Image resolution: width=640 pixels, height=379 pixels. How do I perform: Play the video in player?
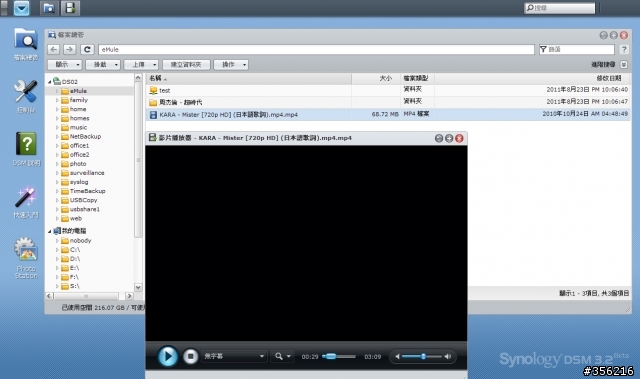tap(167, 356)
